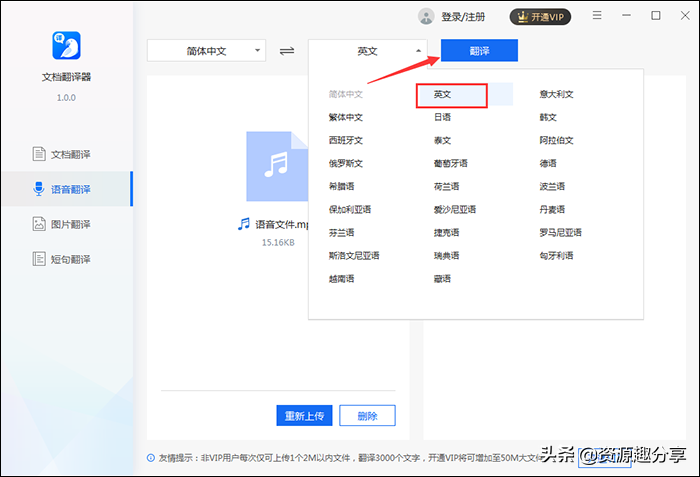700x477 pixels.
Task: Open the 文档翻译 section
Action: click(x=62, y=154)
